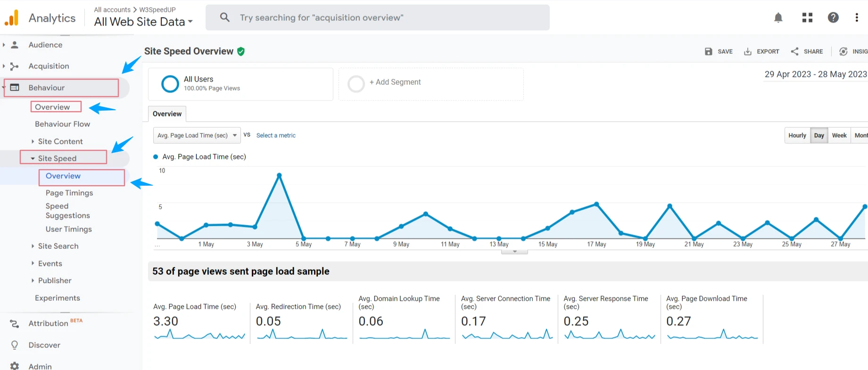Open the All Web Site Data view selector
The width and height of the screenshot is (868, 370).
coord(143,22)
